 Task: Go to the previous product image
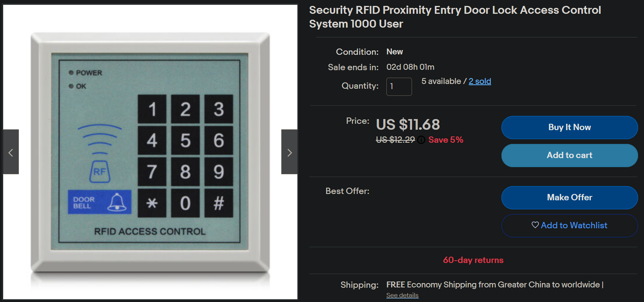coord(11,152)
